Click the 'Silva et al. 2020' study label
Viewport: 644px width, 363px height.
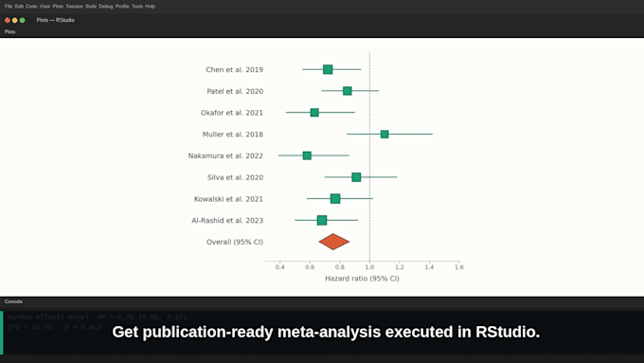click(x=235, y=177)
